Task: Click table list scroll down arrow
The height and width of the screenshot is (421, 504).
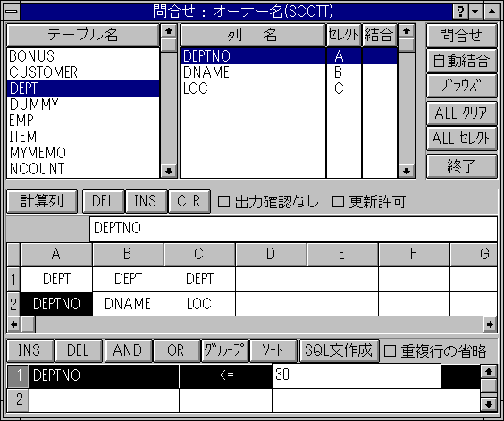Action: pyautogui.click(x=169, y=171)
